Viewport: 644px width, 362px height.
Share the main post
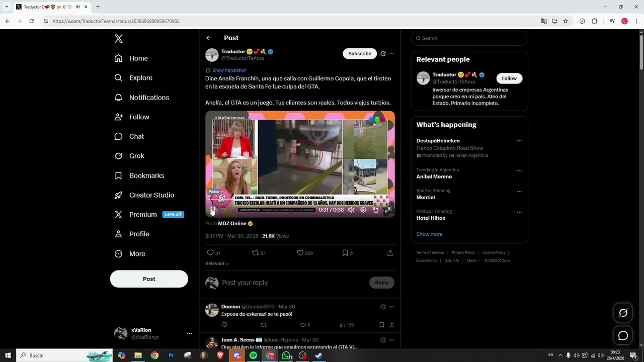click(x=390, y=253)
